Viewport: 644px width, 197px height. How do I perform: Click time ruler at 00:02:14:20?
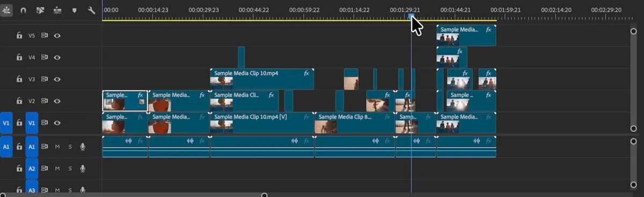click(556, 10)
